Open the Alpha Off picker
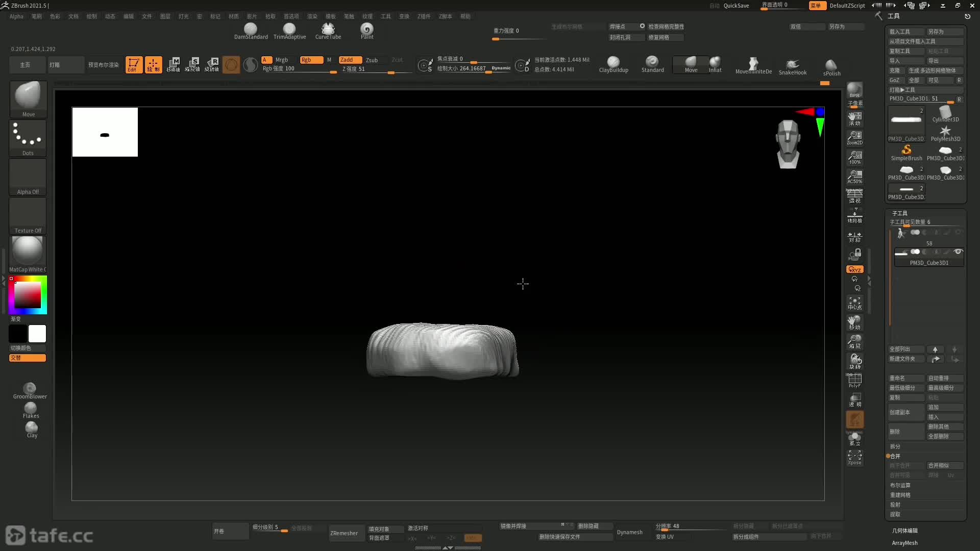This screenshot has width=980, height=551. pos(28,177)
